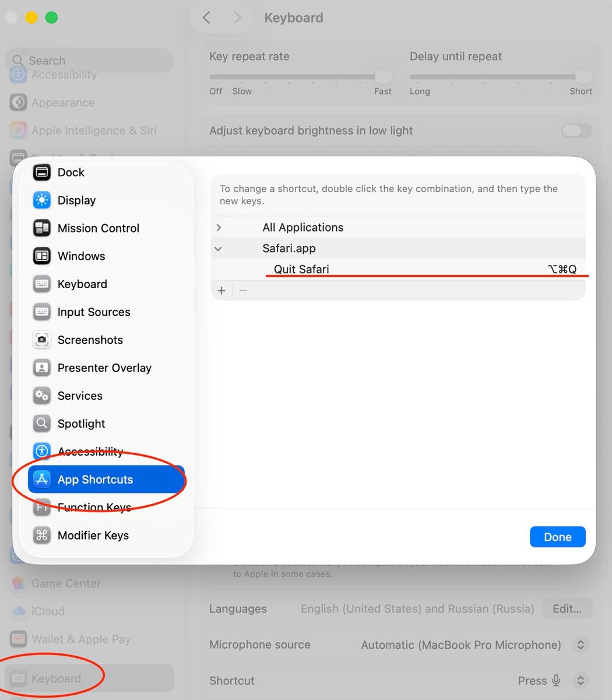The height and width of the screenshot is (700, 612).
Task: Click the Mission Control icon
Action: (x=42, y=228)
